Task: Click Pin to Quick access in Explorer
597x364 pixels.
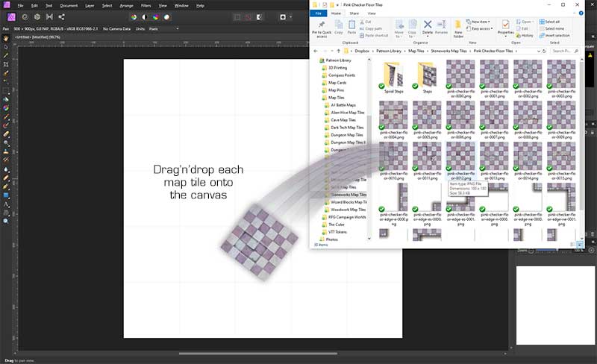Action: tap(322, 28)
